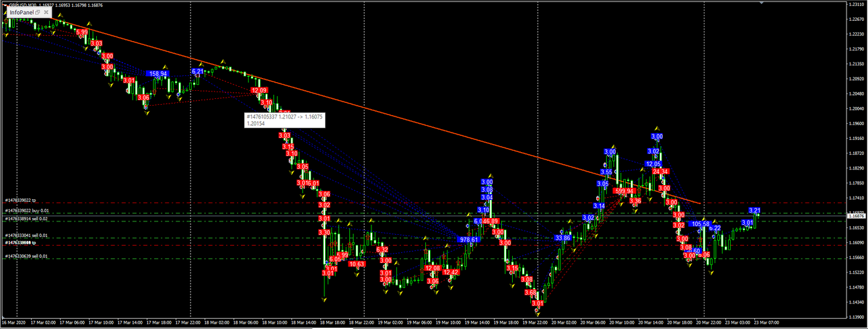868x329 pixels.
Task: Select the 978.61 profit label
Action: (x=469, y=240)
